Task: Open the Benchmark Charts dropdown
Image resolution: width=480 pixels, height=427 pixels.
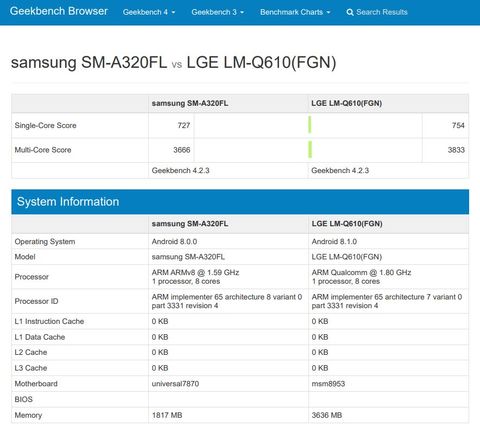Action: click(x=295, y=12)
